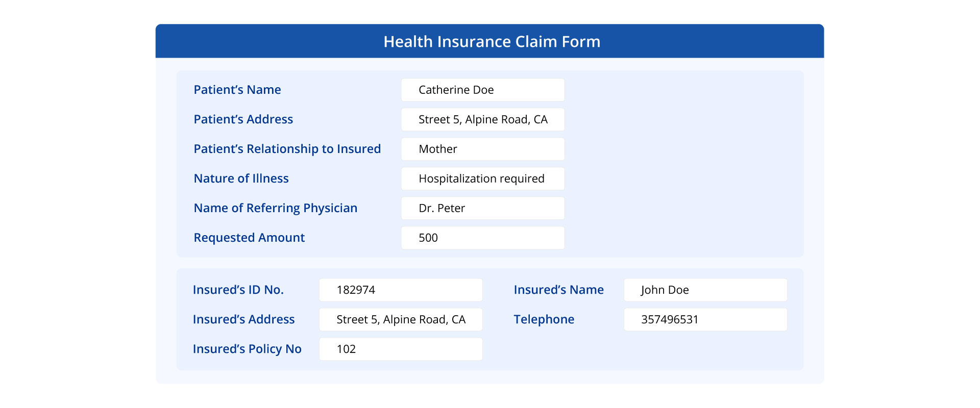The image size is (980, 408).
Task: Click the "Requested Amount" label text
Action: click(249, 238)
